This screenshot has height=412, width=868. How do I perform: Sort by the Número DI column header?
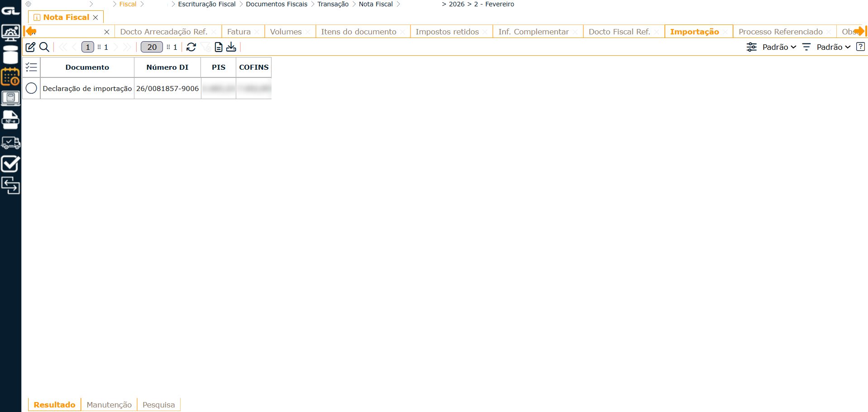tap(167, 67)
